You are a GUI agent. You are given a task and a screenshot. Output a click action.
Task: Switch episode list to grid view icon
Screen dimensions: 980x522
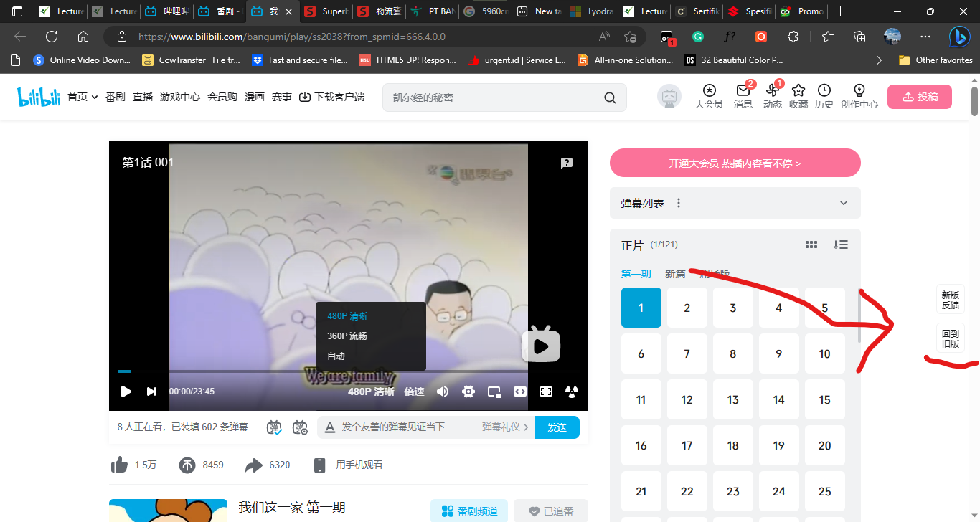pyautogui.click(x=811, y=245)
